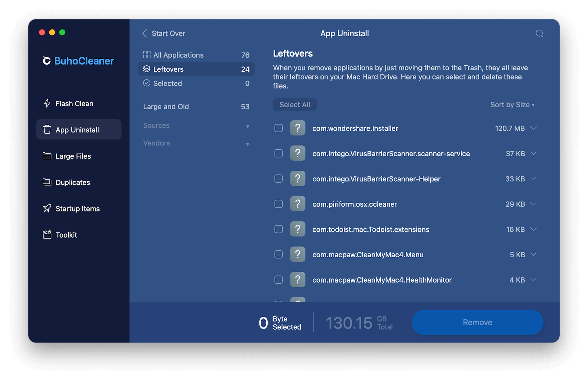Expand the Sources filter section

pyautogui.click(x=196, y=126)
